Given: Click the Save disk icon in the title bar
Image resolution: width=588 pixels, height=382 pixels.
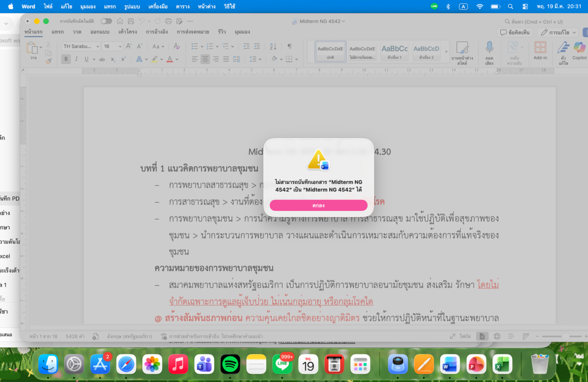Looking at the screenshot, I should point(131,21).
